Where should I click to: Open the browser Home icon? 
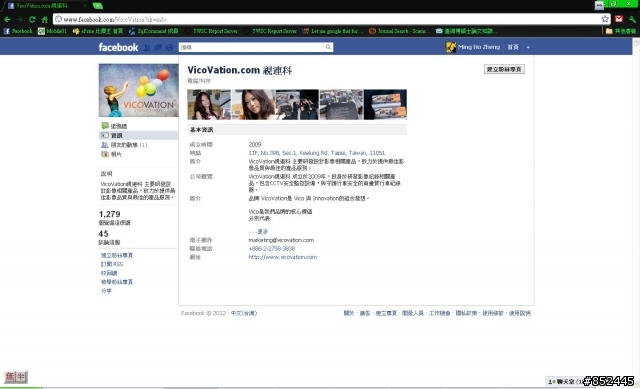(x=44, y=19)
